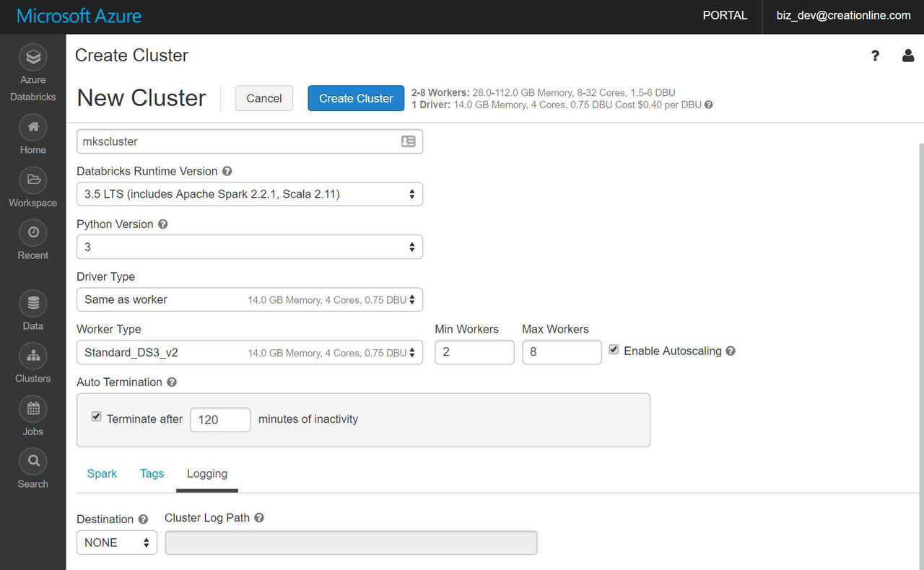Click Microsoft Azure logo text
The width and height of the screenshot is (924, 570).
point(79,16)
